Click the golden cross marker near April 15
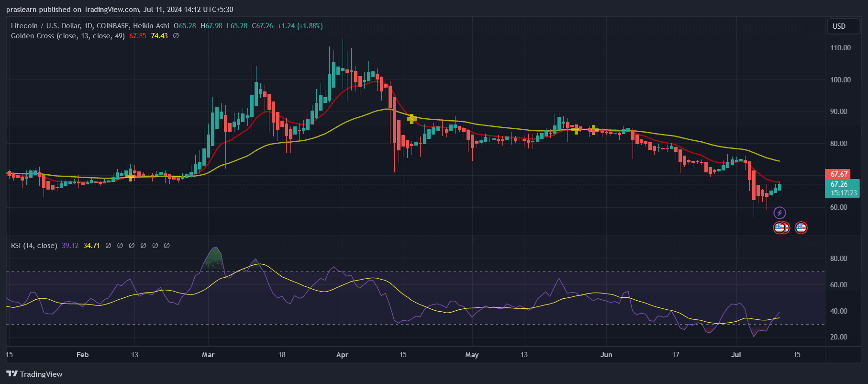Screen dimensions: 868x384 pyautogui.click(x=412, y=118)
